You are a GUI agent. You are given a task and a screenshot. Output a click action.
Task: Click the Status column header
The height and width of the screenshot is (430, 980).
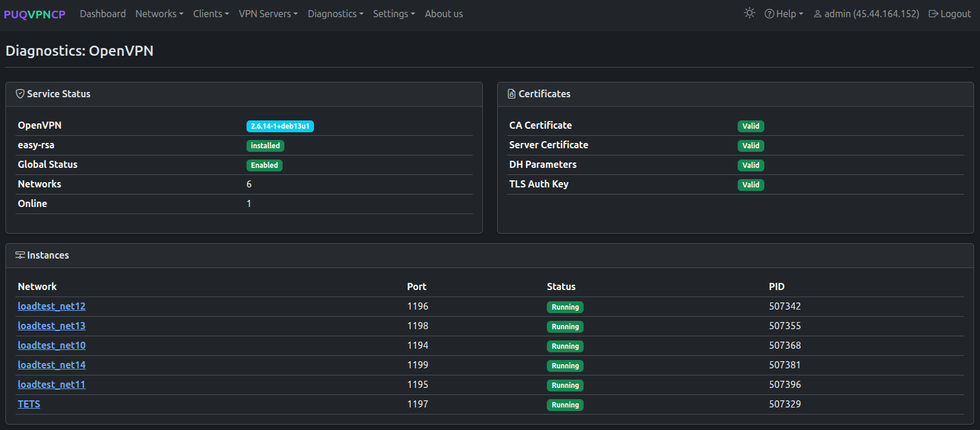click(x=561, y=286)
